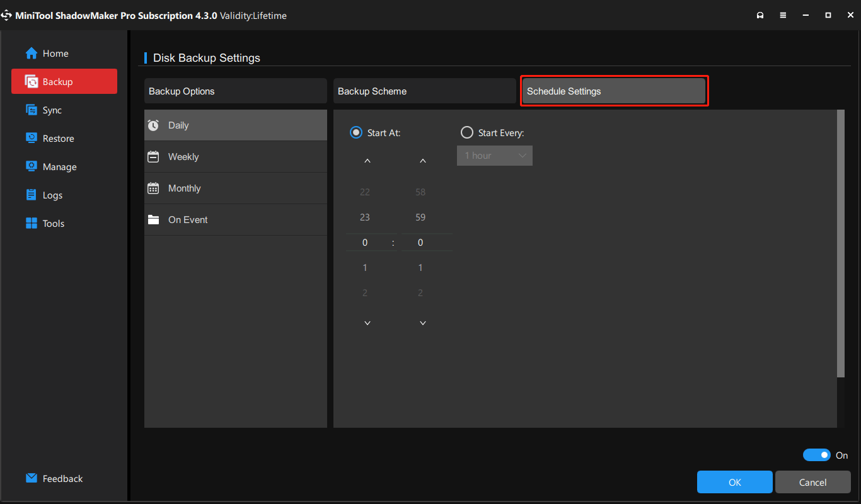Toggle the schedule On switch

click(817, 455)
